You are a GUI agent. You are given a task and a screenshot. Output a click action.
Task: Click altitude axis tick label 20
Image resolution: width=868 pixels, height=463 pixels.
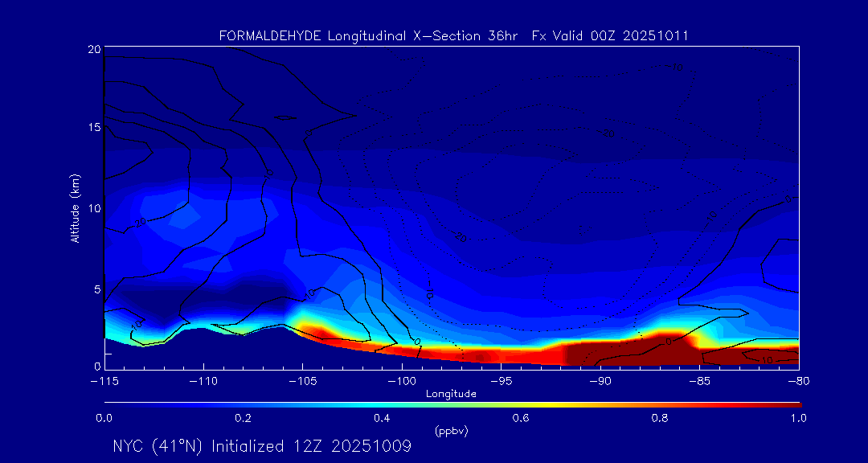[93, 49]
